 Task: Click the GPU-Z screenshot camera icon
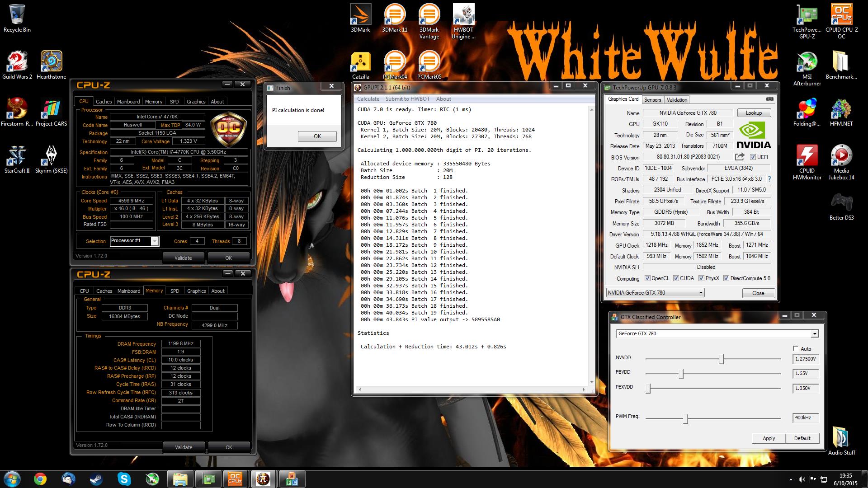pos(770,99)
